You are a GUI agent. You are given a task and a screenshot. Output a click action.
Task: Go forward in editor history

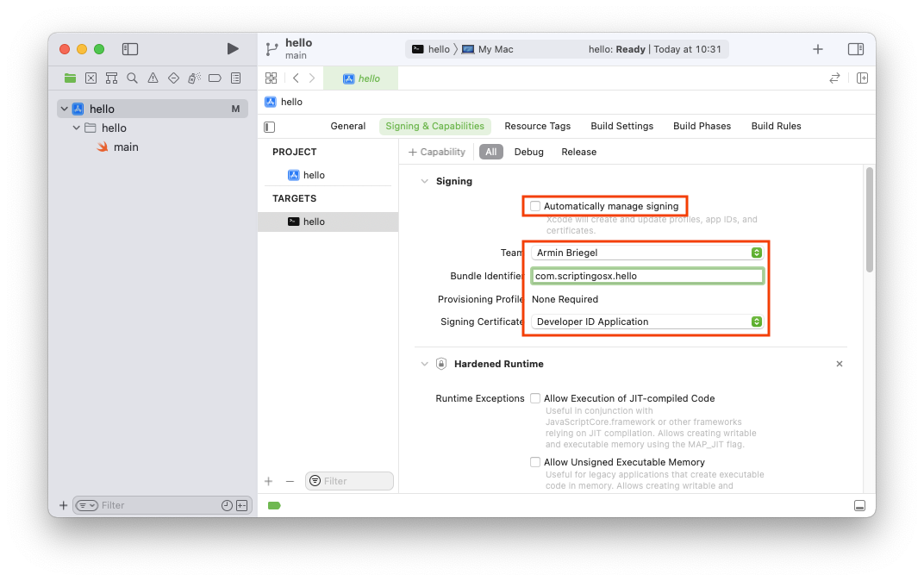tap(312, 78)
